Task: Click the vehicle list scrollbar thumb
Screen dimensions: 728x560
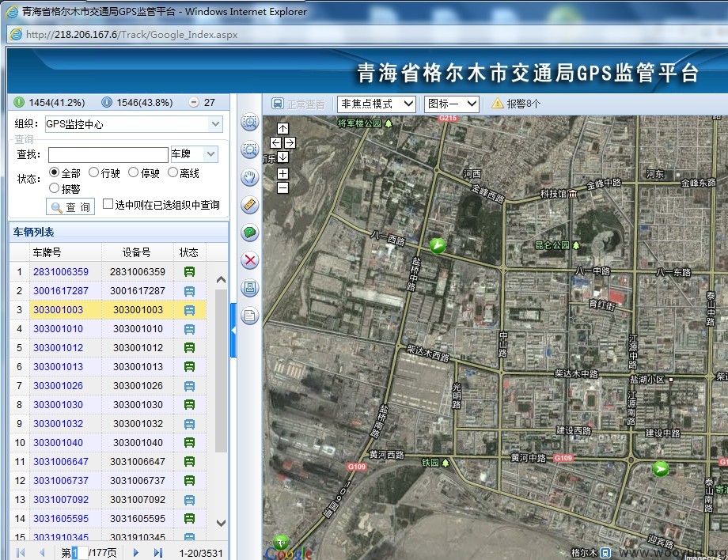Action: pyautogui.click(x=221, y=371)
